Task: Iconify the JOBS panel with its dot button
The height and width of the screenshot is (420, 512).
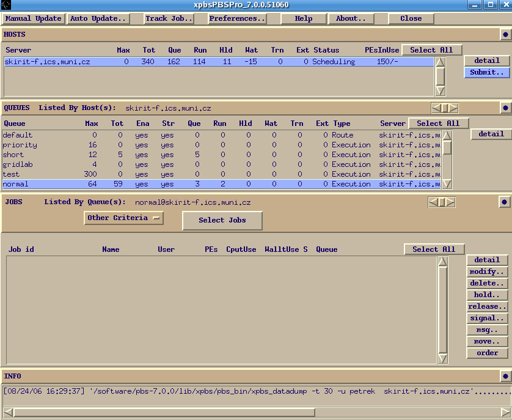Action: (x=504, y=202)
